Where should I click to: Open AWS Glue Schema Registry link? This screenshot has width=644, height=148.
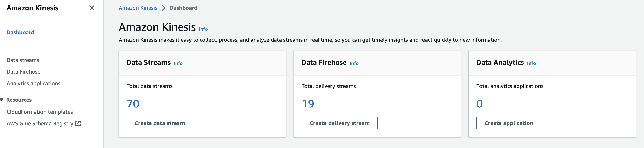40,123
